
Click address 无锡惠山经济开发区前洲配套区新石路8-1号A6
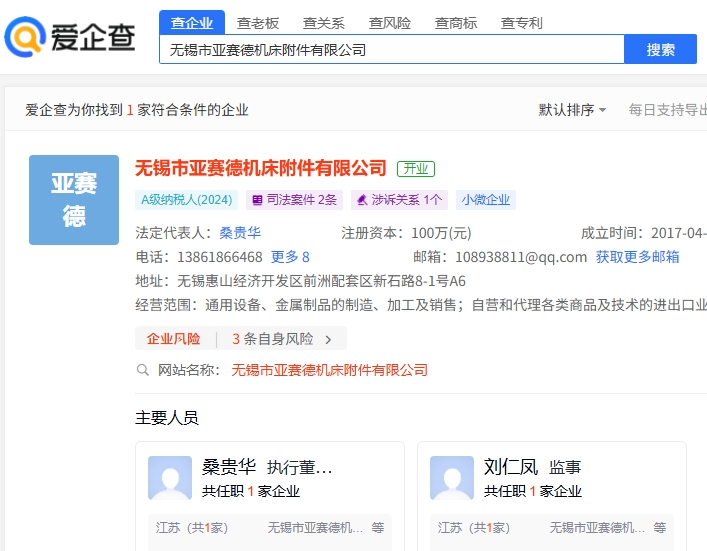tap(321, 281)
